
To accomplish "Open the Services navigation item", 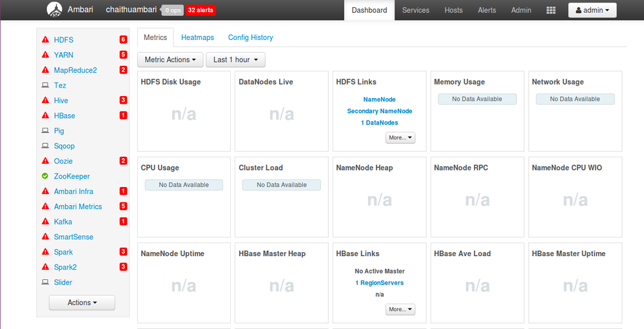I will pyautogui.click(x=416, y=10).
